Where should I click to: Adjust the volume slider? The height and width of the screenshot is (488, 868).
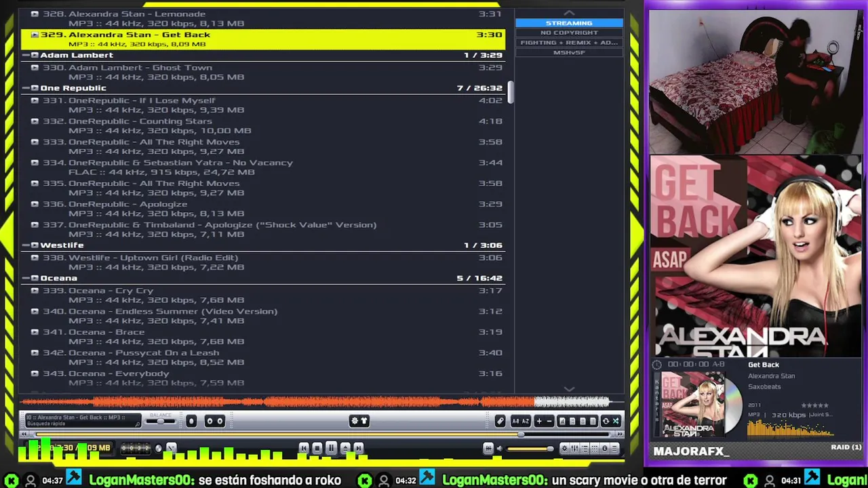[x=530, y=449]
